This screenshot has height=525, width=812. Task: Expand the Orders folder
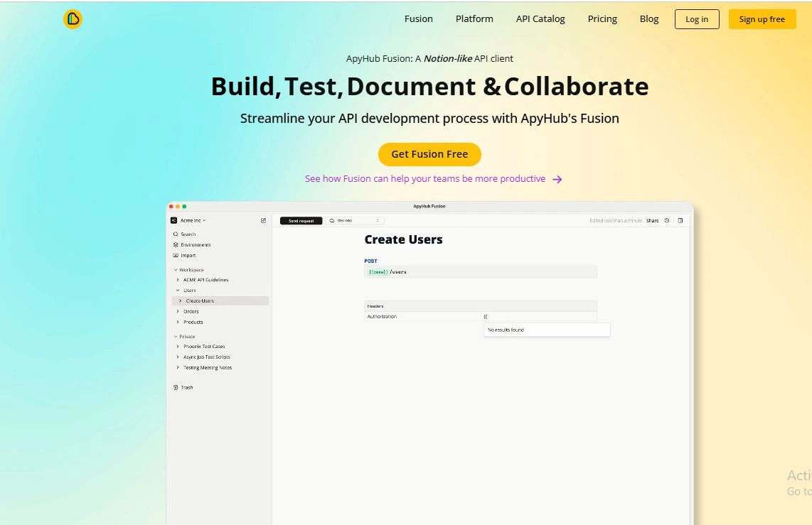[x=178, y=311]
